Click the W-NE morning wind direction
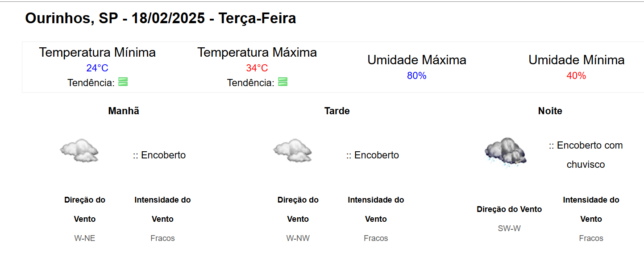 coord(85,238)
